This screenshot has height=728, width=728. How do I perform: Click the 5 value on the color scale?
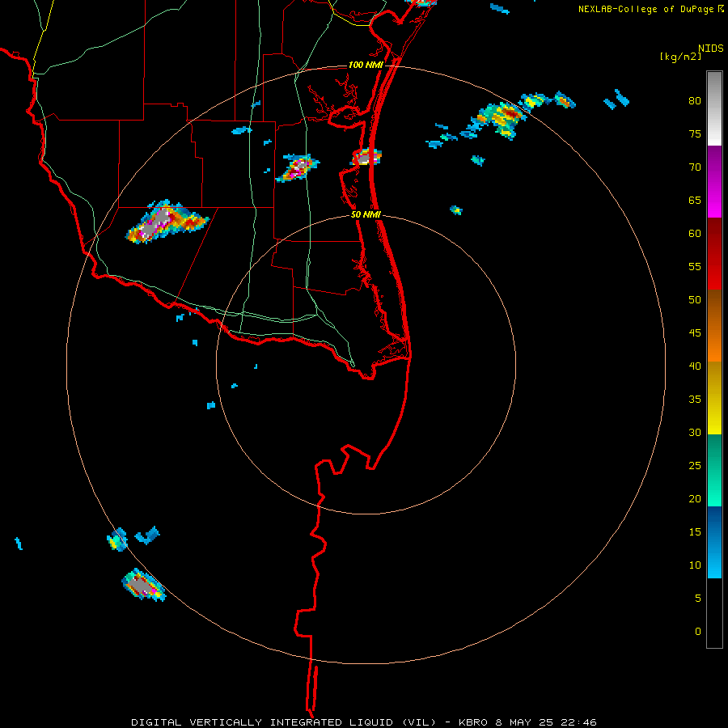698,599
